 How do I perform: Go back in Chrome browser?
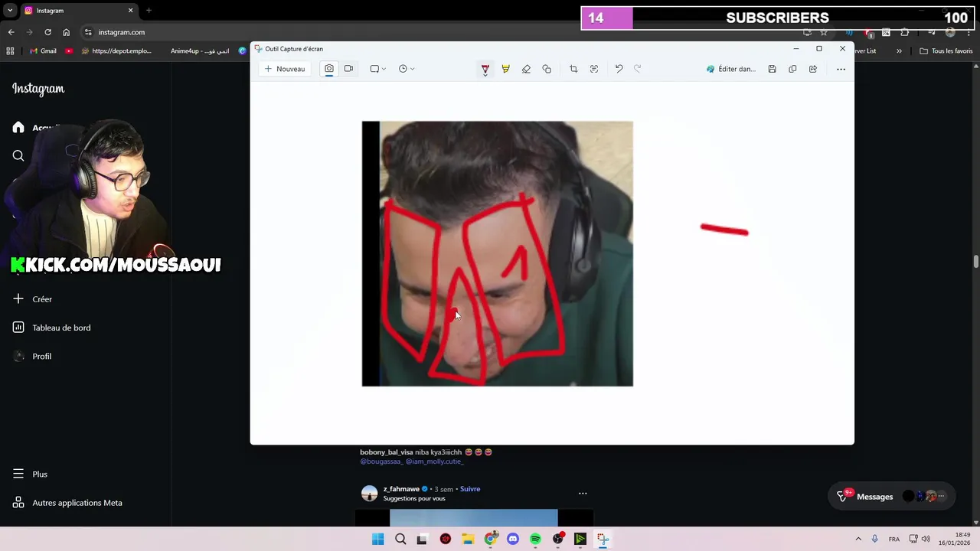pyautogui.click(x=11, y=32)
